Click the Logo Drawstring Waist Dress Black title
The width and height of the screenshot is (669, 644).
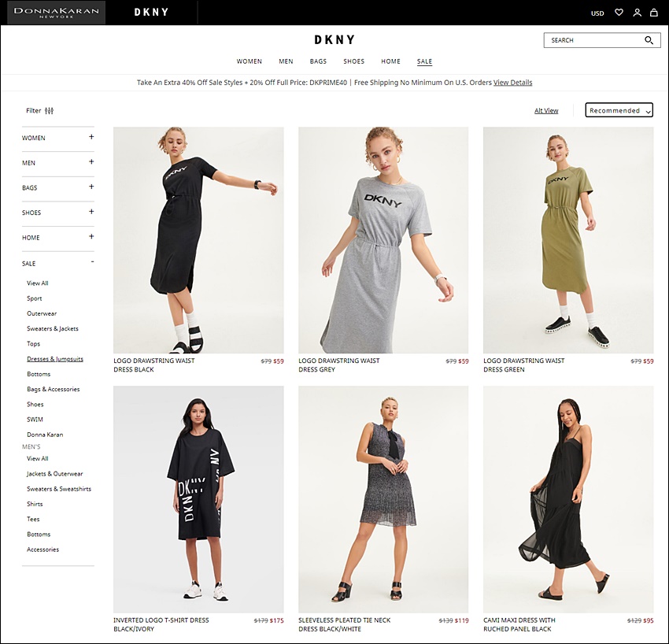154,365
